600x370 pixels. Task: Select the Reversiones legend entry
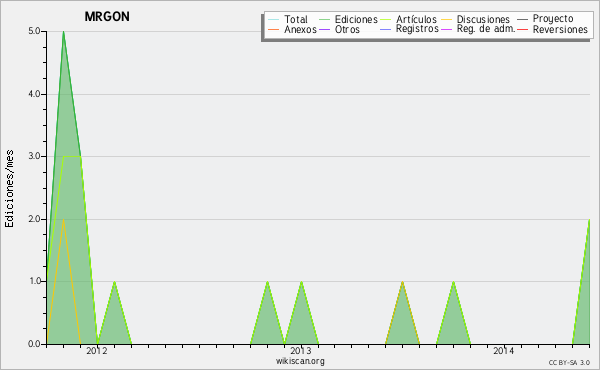coord(553,29)
